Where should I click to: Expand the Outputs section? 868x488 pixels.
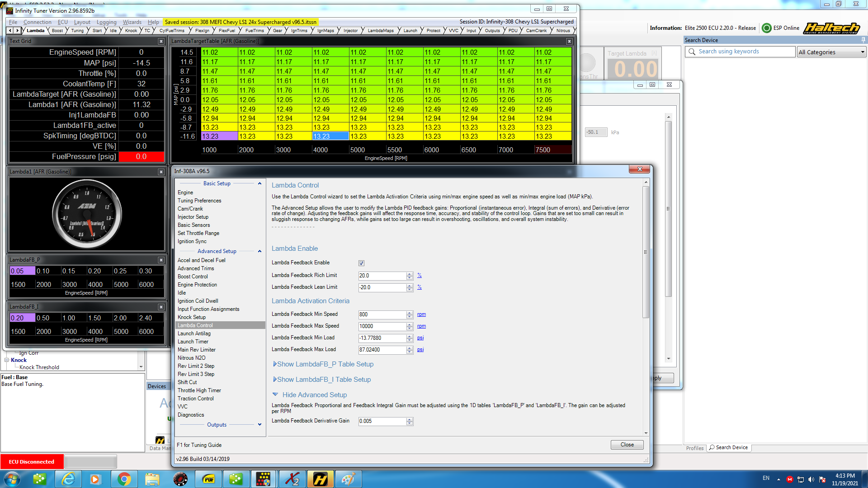(x=259, y=425)
